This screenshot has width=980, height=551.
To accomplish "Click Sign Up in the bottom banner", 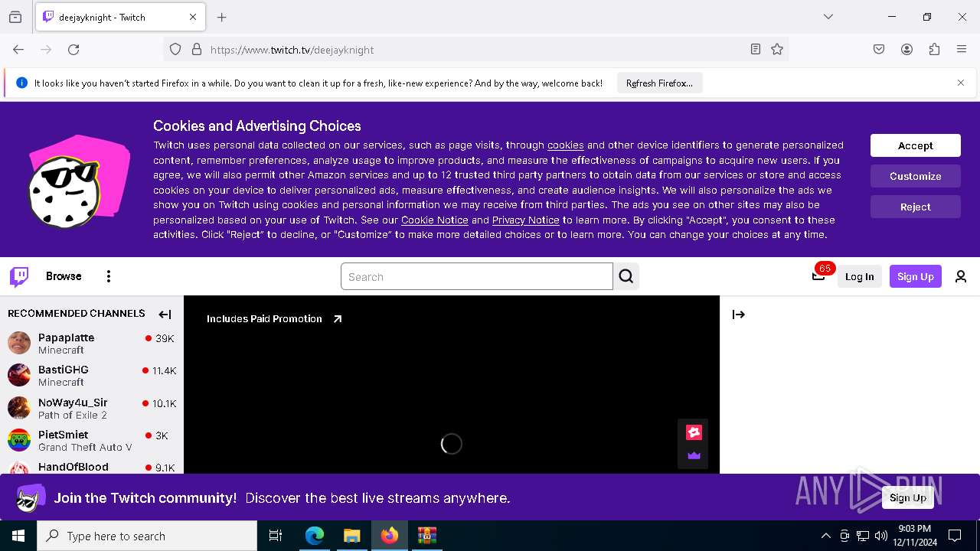I will (908, 497).
